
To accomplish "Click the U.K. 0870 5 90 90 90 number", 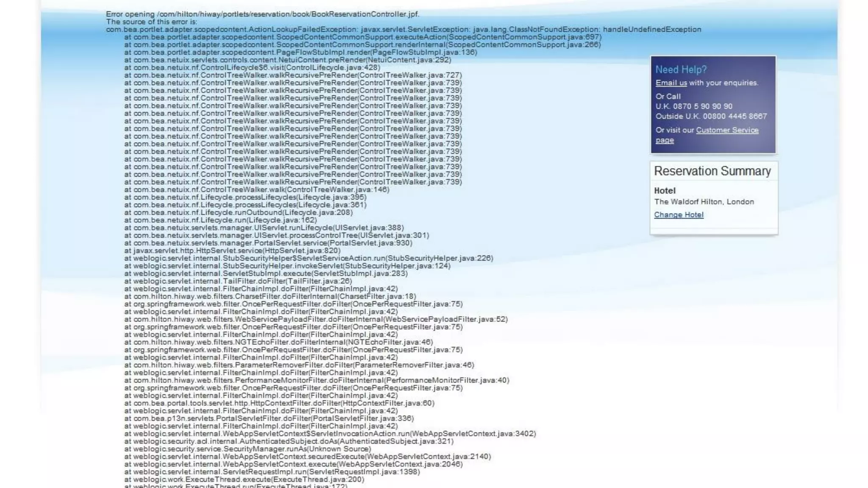I will point(694,106).
